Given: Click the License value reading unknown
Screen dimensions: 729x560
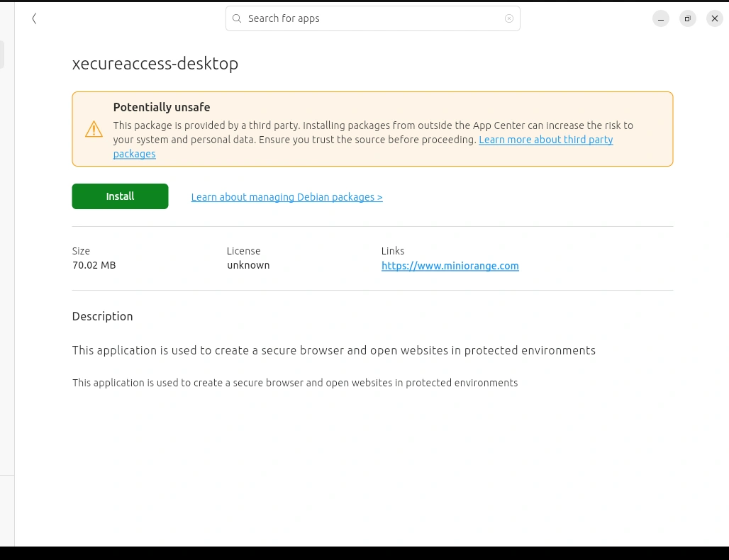Looking at the screenshot, I should pyautogui.click(x=248, y=265).
